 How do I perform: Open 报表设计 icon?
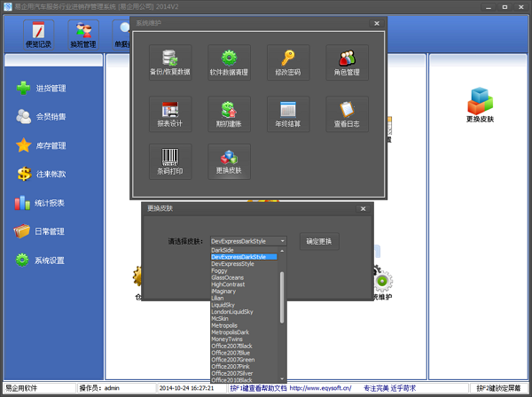(170, 114)
